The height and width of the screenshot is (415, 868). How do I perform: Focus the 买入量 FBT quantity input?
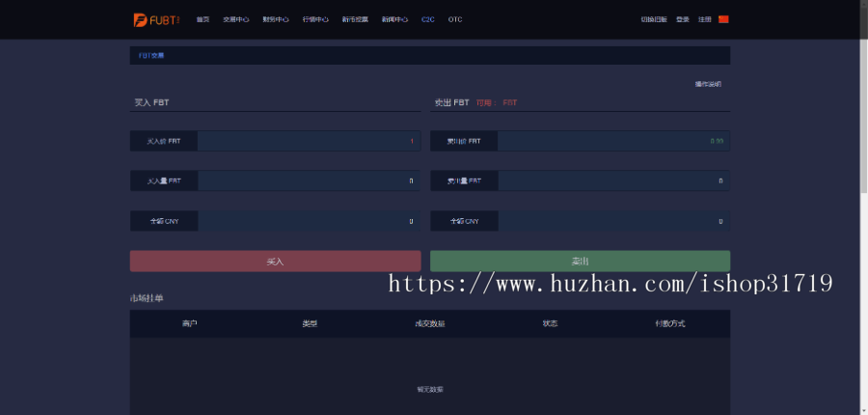[309, 180]
